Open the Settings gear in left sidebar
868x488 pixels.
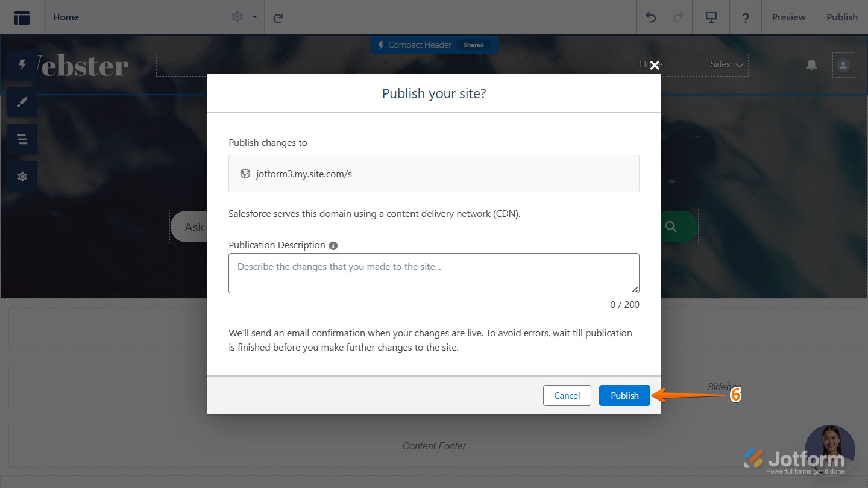coord(22,177)
